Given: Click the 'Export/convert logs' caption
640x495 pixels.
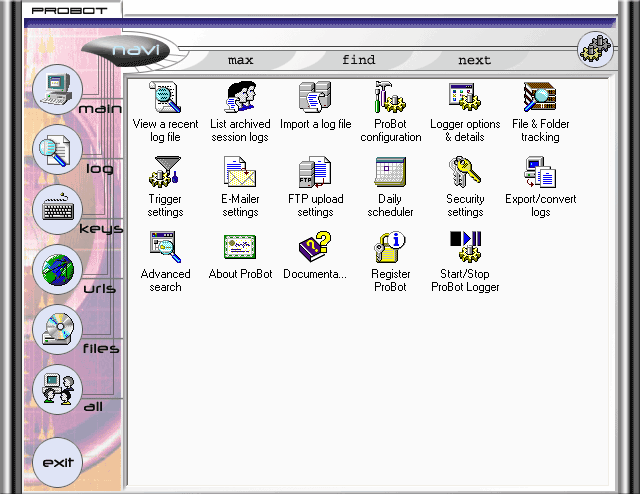Looking at the screenshot, I should (540, 206).
